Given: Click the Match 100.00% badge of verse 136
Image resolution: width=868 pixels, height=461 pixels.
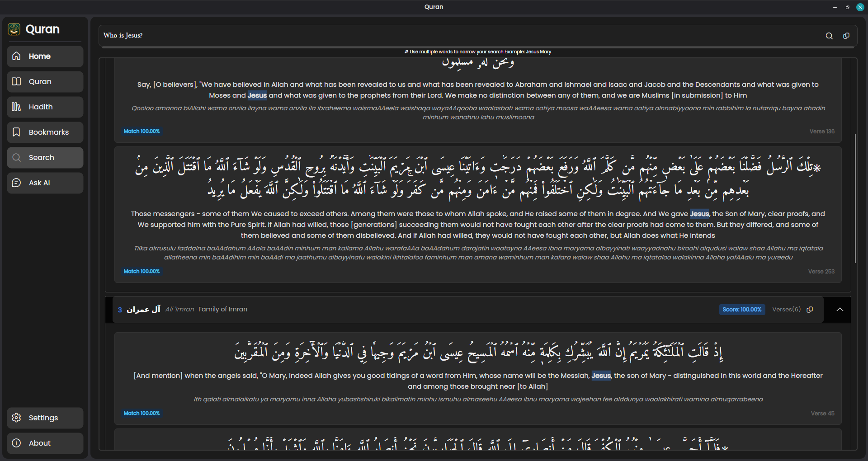Looking at the screenshot, I should point(142,132).
